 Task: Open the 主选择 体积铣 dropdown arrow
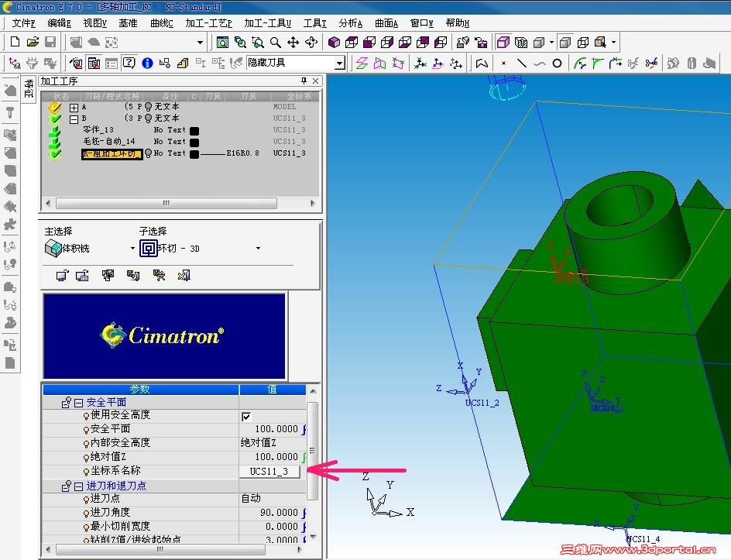tap(133, 249)
